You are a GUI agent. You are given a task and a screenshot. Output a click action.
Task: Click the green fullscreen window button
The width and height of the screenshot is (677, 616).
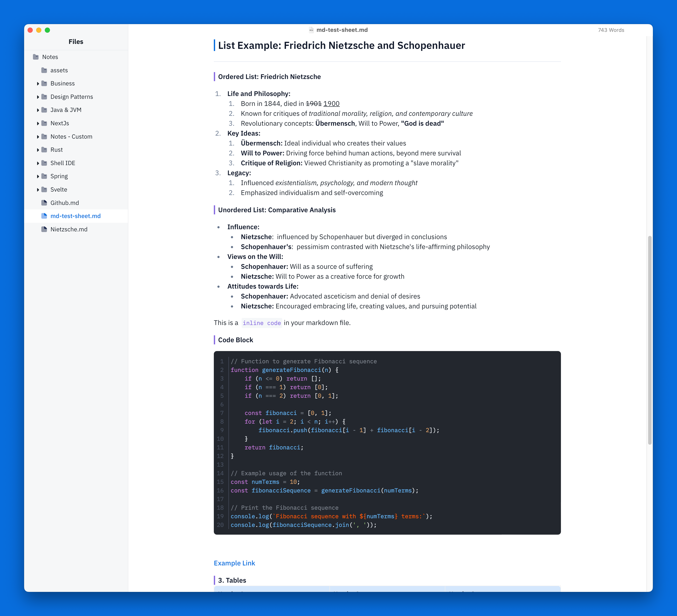(x=47, y=30)
